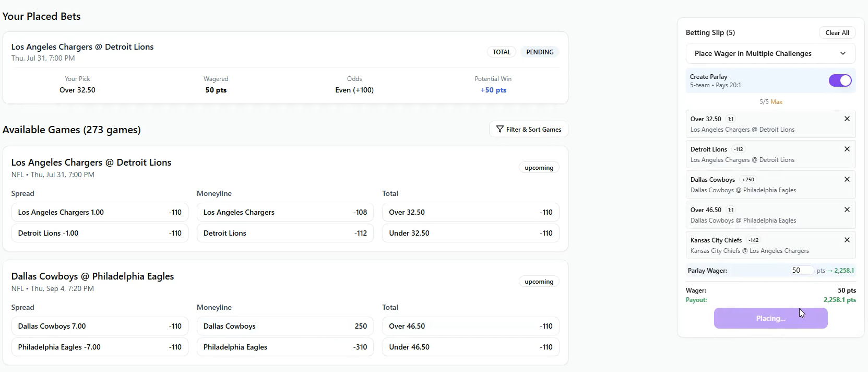
Task: Pick Dallas Cowboys moneyline 250
Action: [x=285, y=326]
